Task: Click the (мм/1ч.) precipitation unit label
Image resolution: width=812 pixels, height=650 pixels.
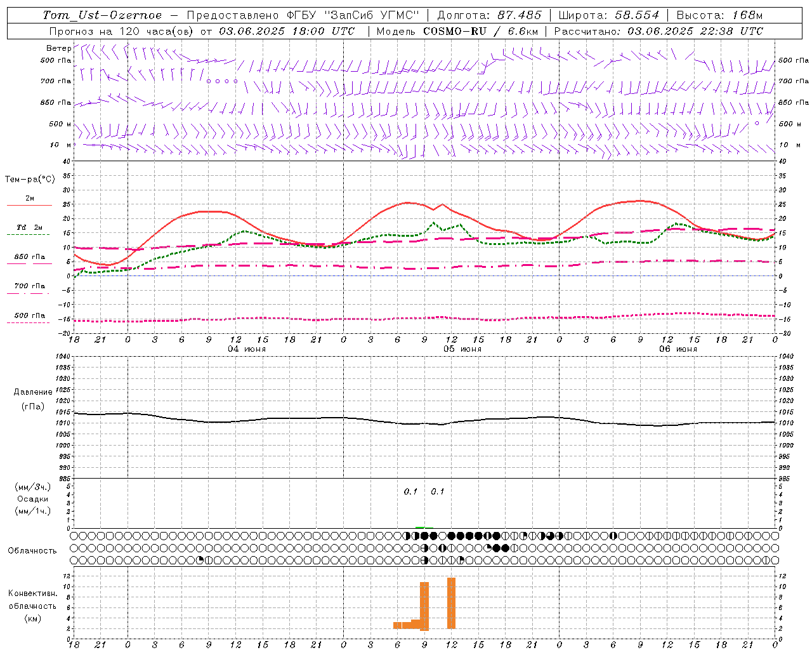Action: (x=32, y=511)
